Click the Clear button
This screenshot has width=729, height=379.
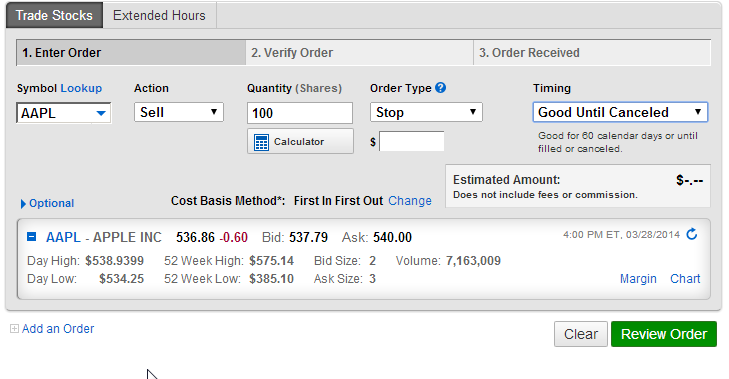pos(581,334)
